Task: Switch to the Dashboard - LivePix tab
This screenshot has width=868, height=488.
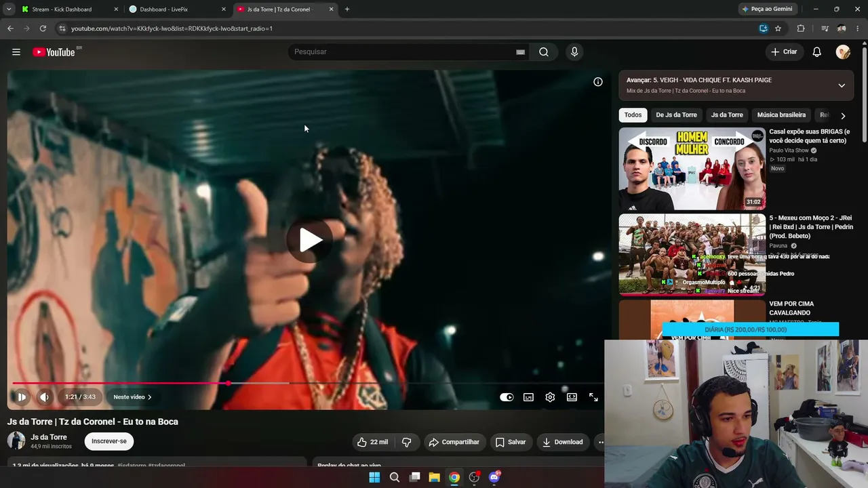Action: pos(176,9)
